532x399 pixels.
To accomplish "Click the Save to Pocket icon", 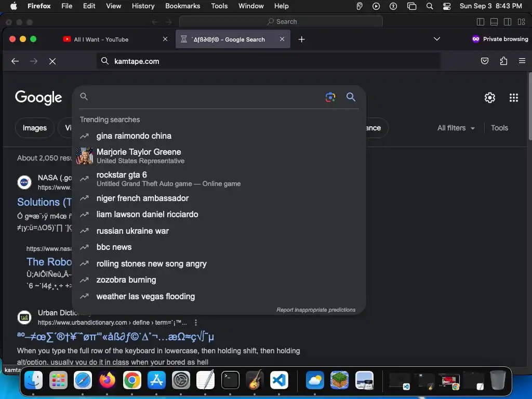I will (x=485, y=61).
